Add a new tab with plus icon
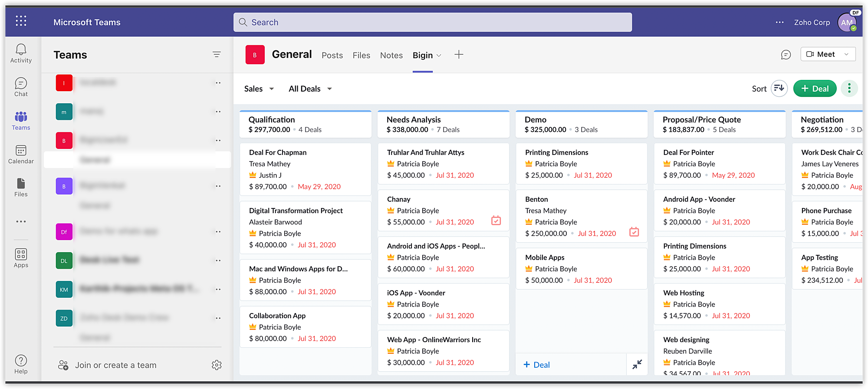 coord(459,55)
